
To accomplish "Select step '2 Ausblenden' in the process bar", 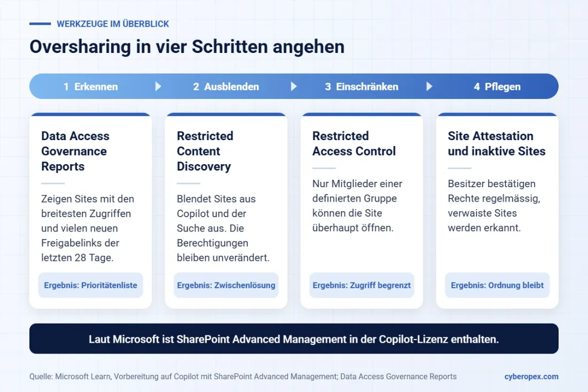I will pos(226,87).
